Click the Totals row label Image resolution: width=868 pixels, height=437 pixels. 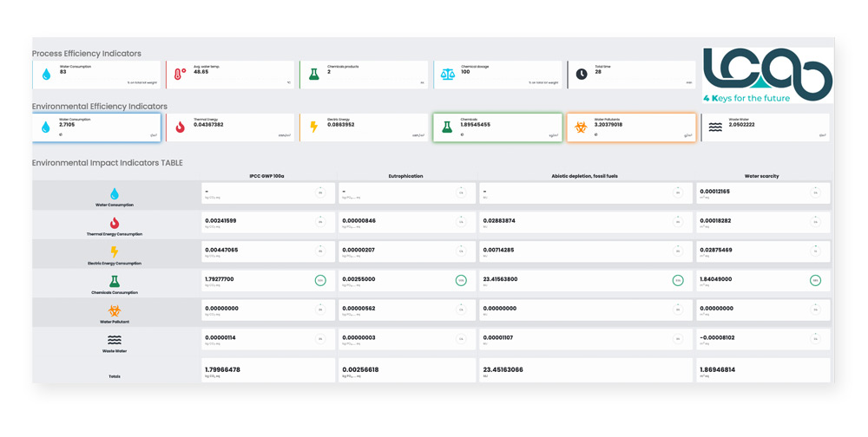[115, 376]
